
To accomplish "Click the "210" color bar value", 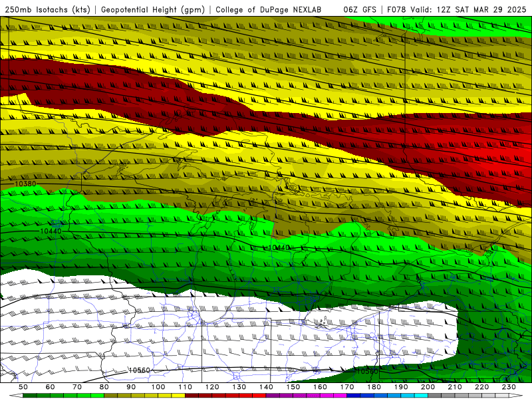I will (x=455, y=387).
